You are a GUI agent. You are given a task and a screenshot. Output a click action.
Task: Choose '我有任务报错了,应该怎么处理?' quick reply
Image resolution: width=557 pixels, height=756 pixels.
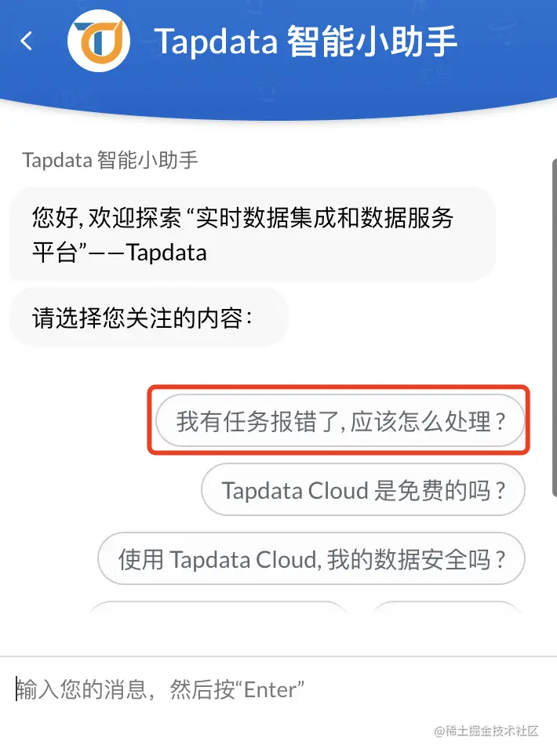[340, 420]
